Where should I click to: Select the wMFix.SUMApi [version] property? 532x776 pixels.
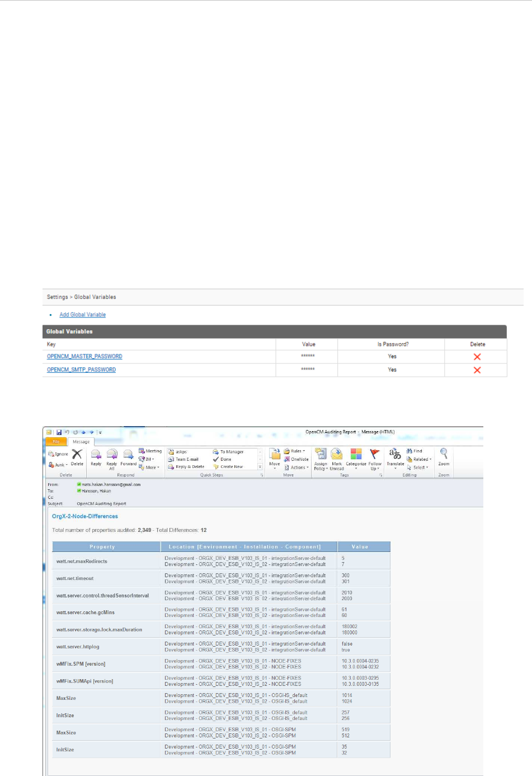(x=84, y=681)
